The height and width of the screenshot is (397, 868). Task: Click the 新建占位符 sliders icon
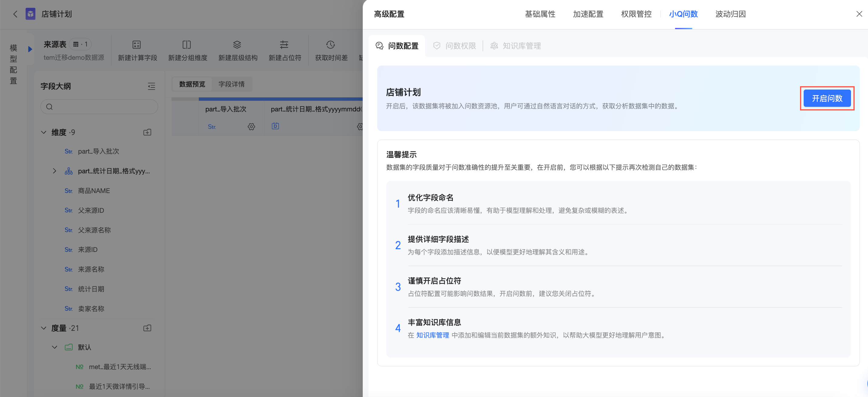(284, 45)
